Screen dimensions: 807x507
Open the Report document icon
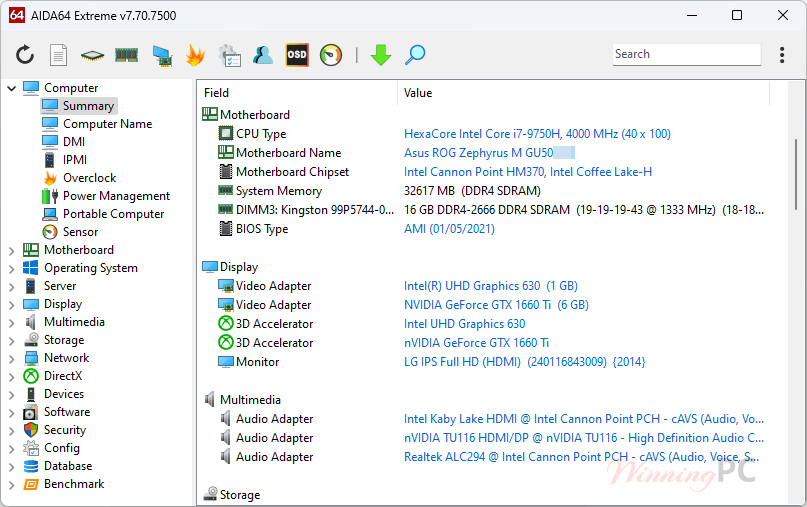pos(58,55)
